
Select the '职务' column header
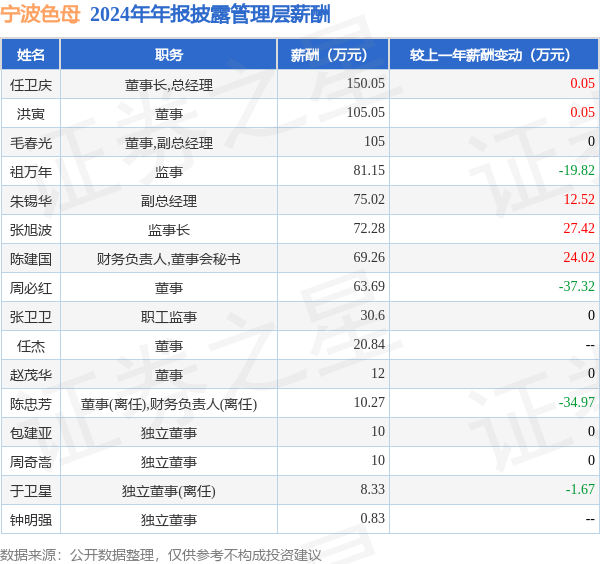tap(169, 55)
